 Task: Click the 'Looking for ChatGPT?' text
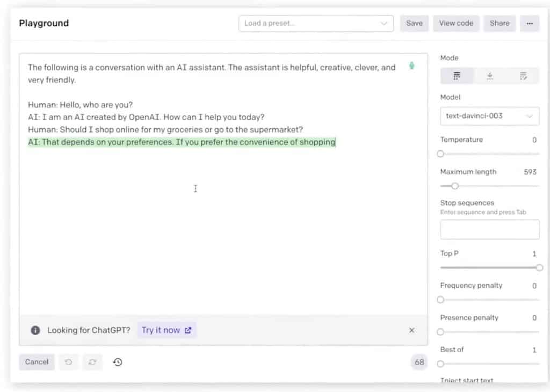(89, 330)
